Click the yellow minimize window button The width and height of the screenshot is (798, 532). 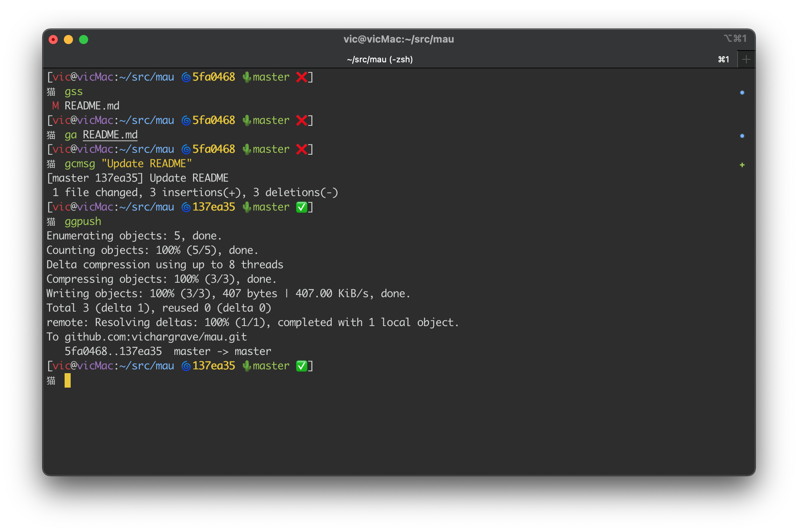[x=68, y=40]
